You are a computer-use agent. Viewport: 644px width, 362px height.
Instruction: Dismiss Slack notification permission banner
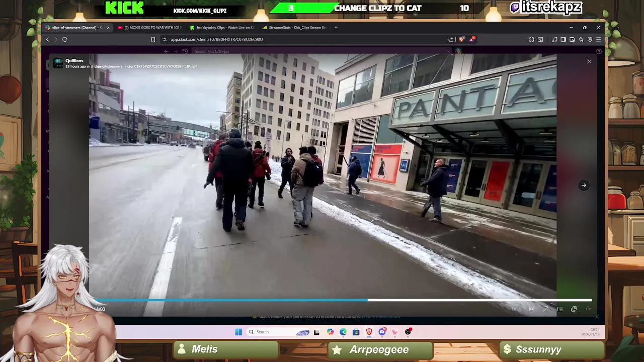(x=597, y=316)
